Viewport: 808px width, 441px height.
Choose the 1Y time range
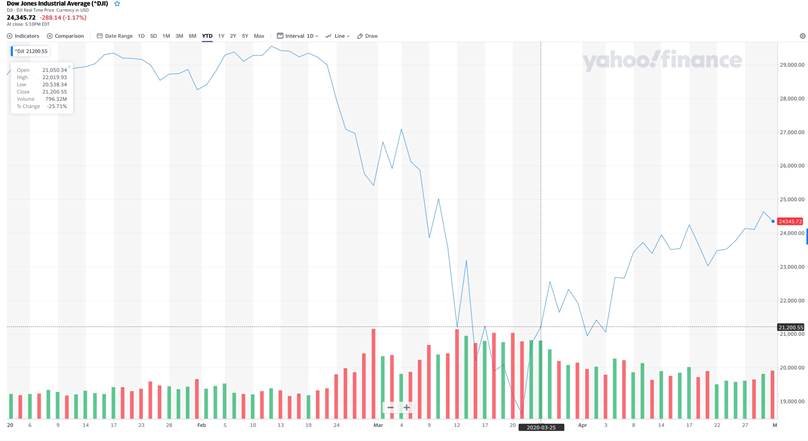[221, 36]
